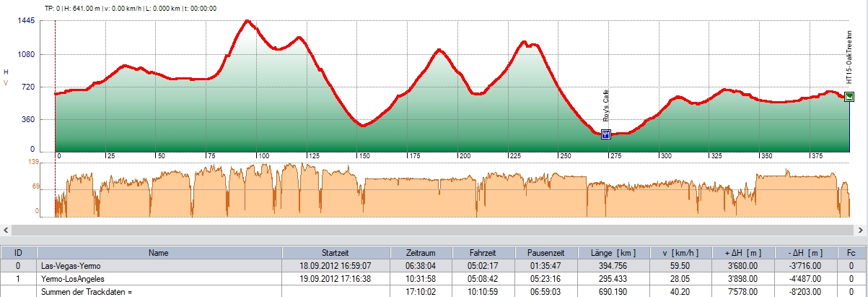Click the right scroll arrow below the chart
The height and width of the screenshot is (297, 868).
(862, 230)
